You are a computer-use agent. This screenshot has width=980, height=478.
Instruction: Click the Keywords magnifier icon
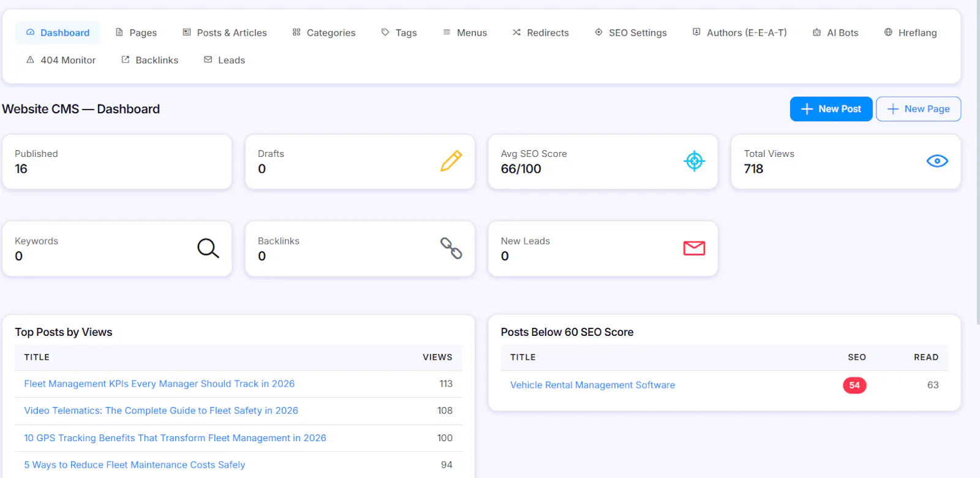(x=208, y=248)
